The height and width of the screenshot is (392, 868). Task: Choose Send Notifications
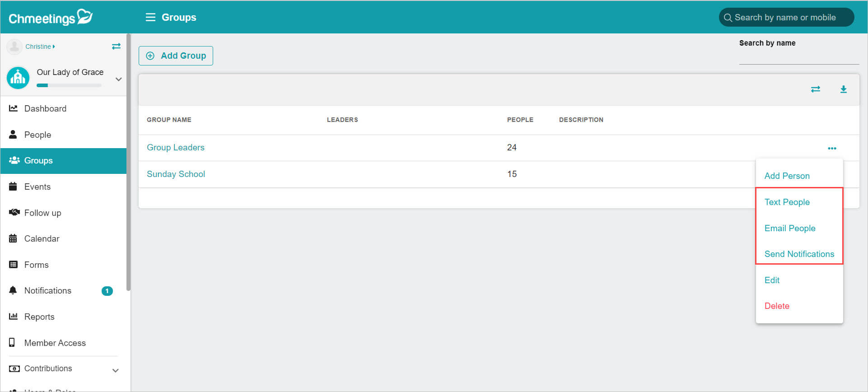799,254
